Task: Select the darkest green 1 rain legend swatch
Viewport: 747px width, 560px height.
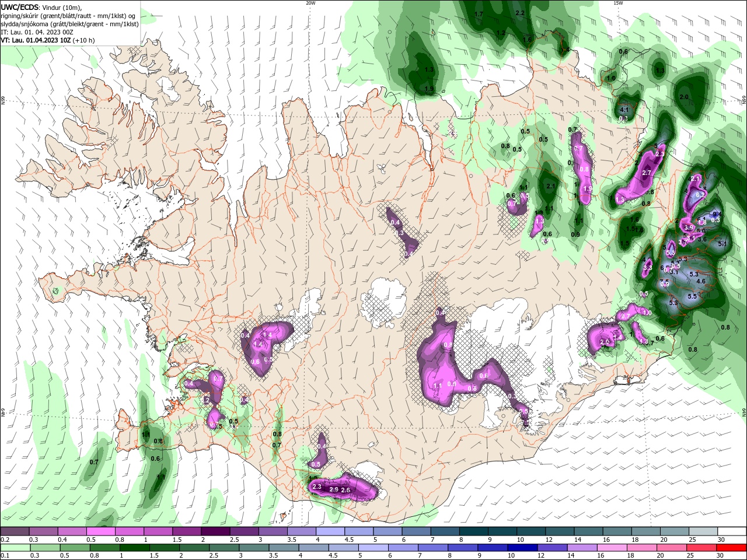Action: 135,548
